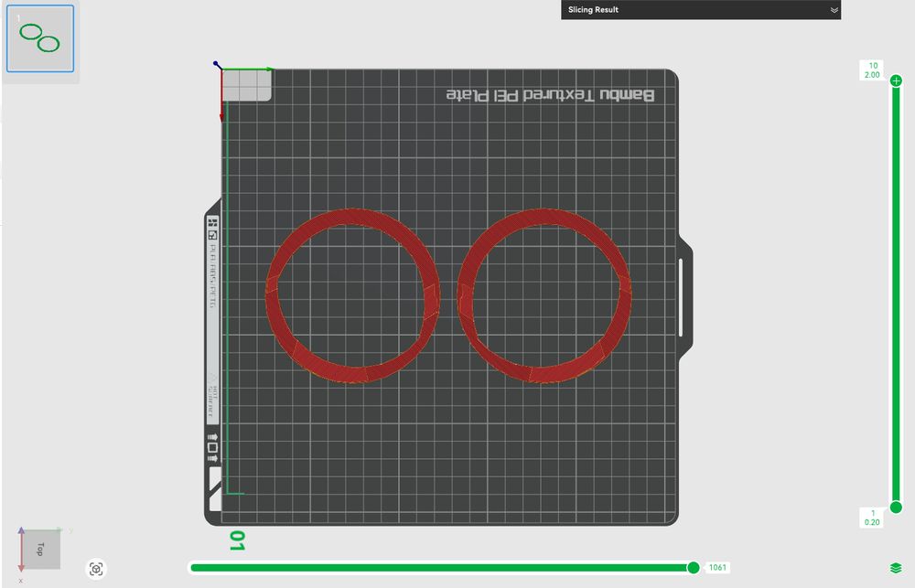
Task: Click the horizontal move slider handle
Action: (x=694, y=568)
